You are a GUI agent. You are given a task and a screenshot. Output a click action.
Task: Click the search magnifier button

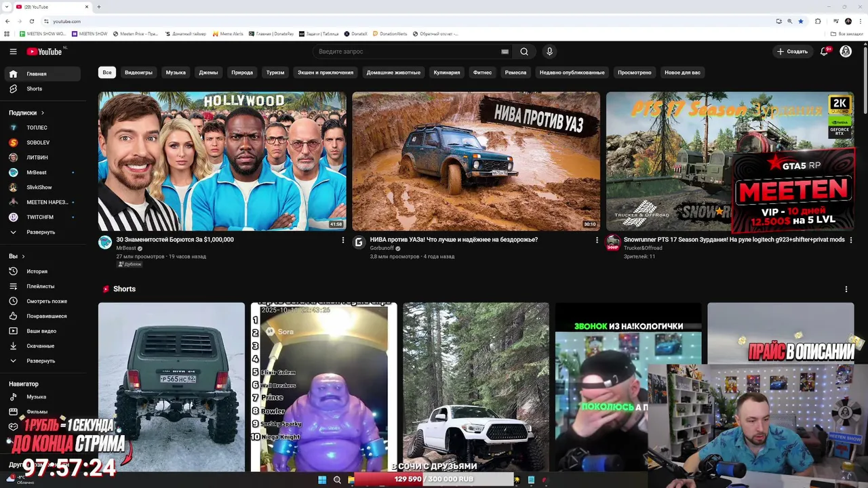[524, 52]
